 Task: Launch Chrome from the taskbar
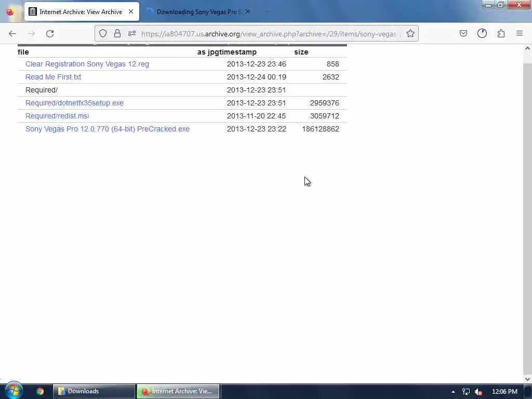40,391
